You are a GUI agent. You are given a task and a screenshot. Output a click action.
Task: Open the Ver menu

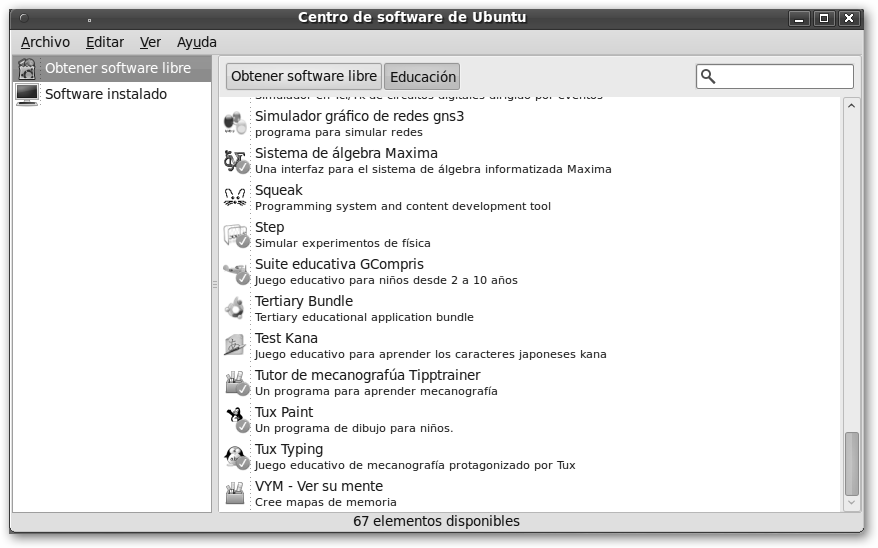pos(150,42)
